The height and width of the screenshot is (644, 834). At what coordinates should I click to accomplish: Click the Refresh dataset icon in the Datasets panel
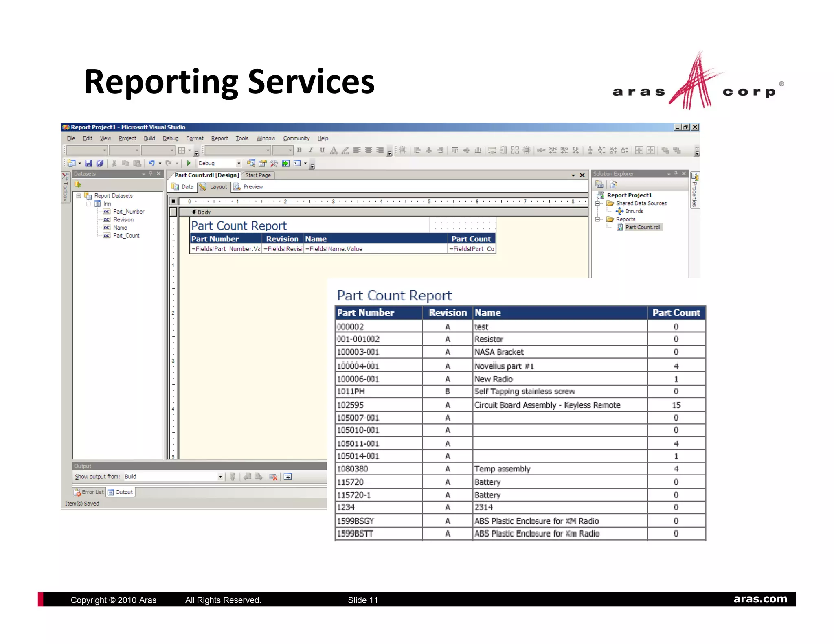click(x=78, y=184)
